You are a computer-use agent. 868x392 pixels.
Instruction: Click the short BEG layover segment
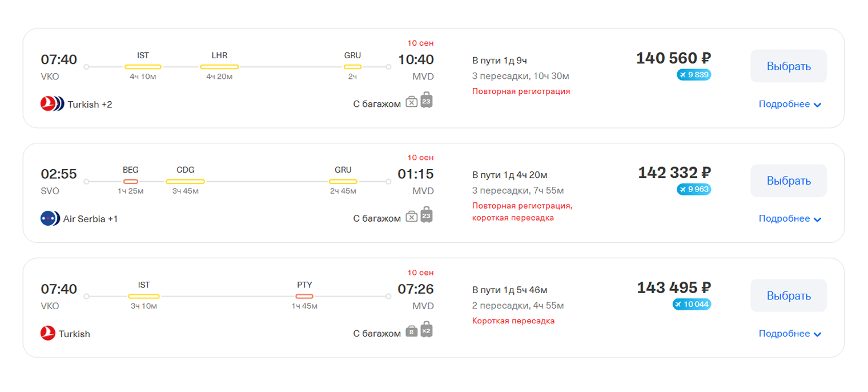(131, 182)
